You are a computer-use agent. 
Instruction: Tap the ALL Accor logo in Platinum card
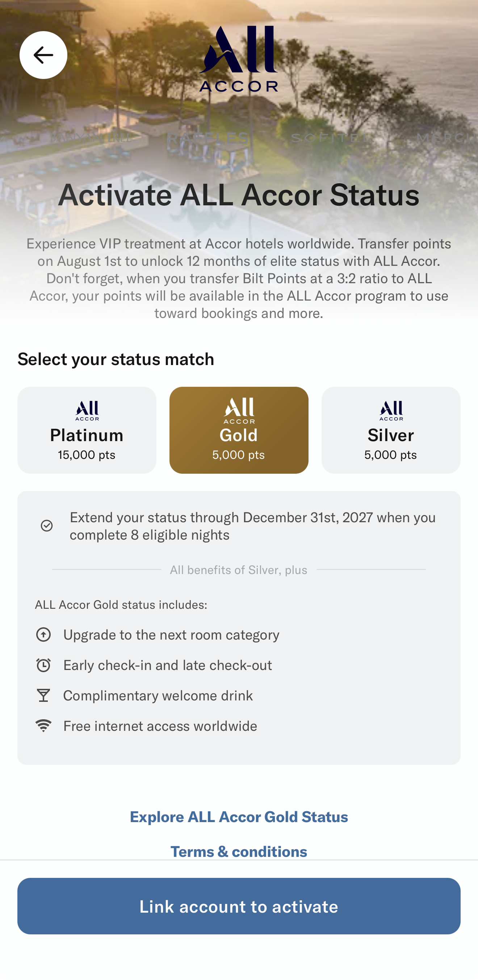click(87, 410)
